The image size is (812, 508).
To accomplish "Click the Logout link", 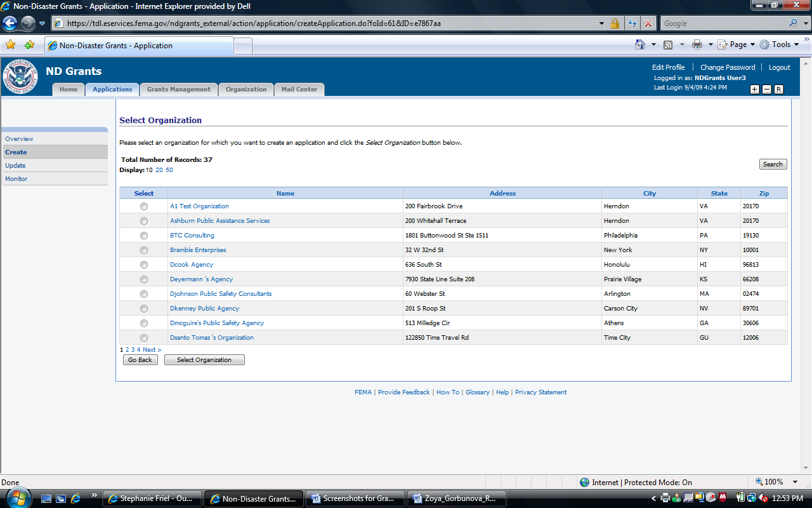I will (x=779, y=67).
